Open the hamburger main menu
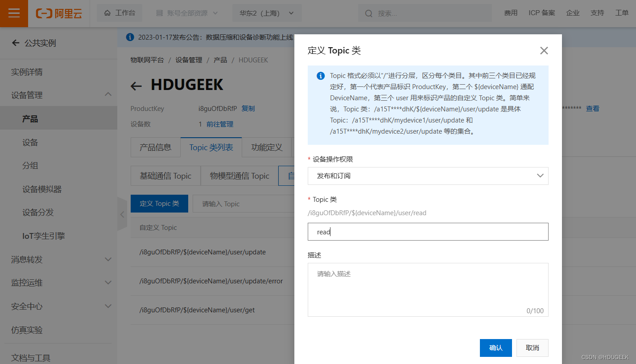636x364 pixels. click(14, 13)
